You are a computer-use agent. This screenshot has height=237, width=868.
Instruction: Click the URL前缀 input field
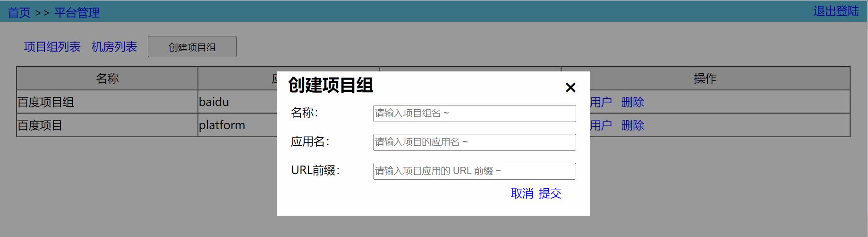pyautogui.click(x=474, y=171)
